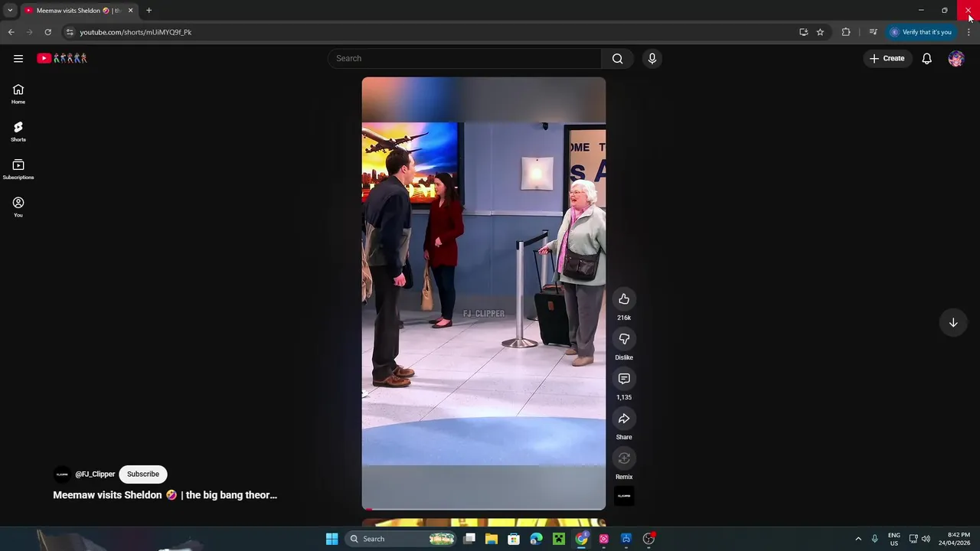Open Home in the YouTube sidebar

tap(18, 94)
